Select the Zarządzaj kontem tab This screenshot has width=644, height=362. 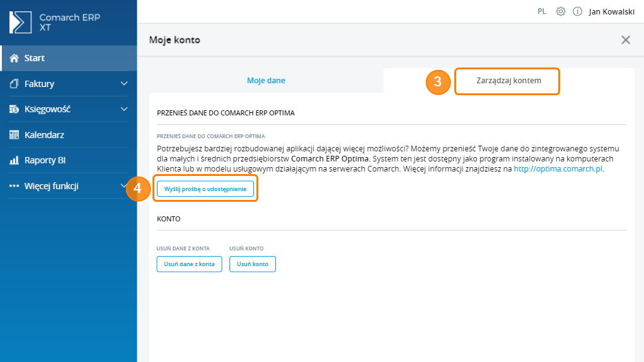[x=509, y=81]
